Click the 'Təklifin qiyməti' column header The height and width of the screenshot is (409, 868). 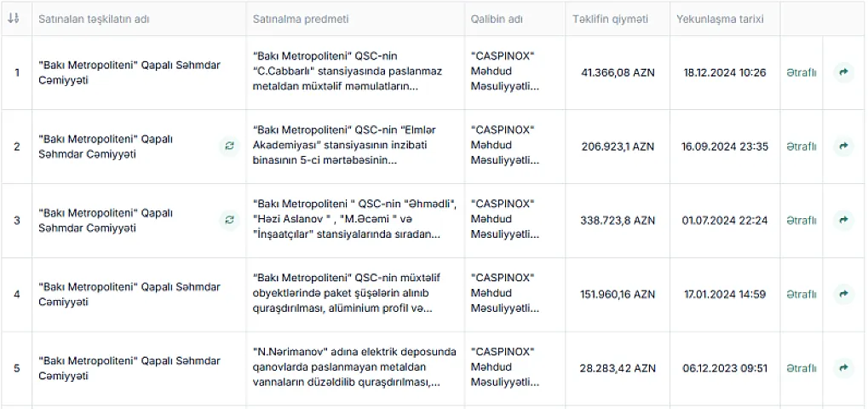[610, 19]
